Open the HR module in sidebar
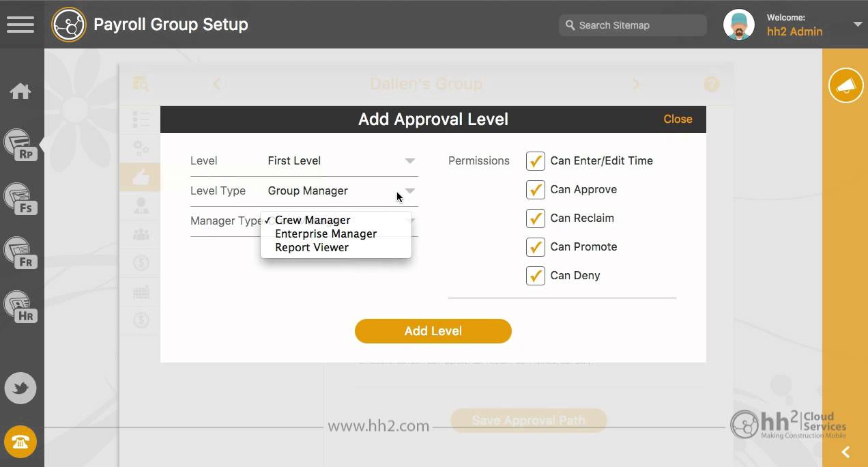This screenshot has width=868, height=467. [x=20, y=307]
